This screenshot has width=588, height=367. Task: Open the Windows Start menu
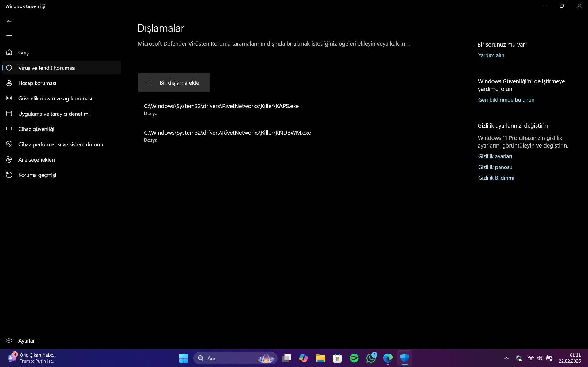(184, 358)
